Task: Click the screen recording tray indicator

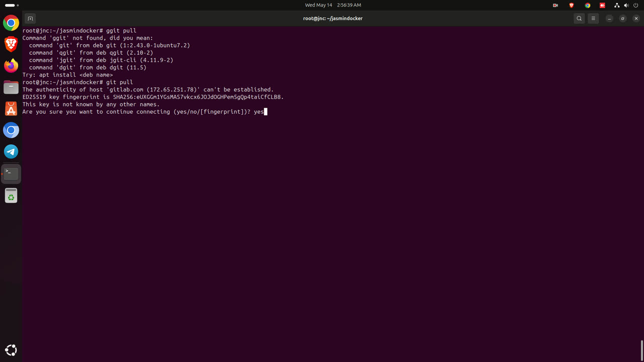Action: [555, 5]
